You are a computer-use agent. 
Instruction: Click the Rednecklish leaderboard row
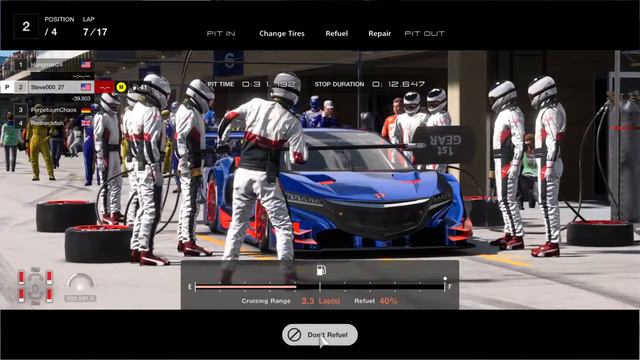54,122
